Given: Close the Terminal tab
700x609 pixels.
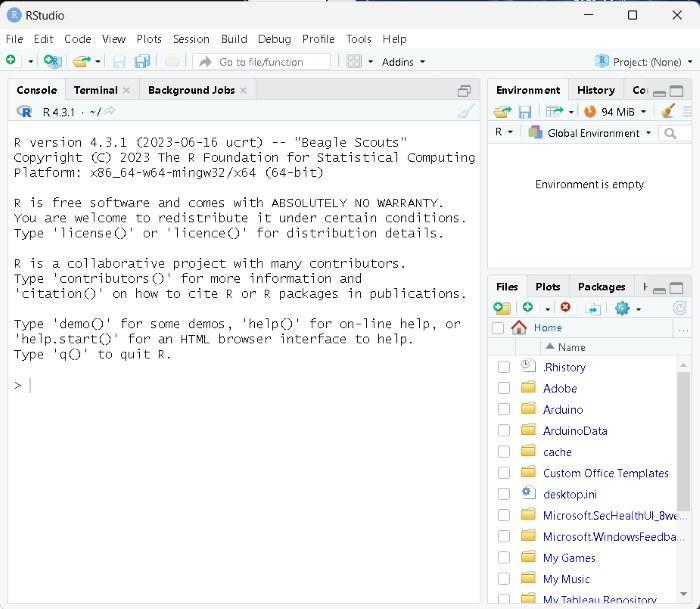Looking at the screenshot, I should pyautogui.click(x=126, y=90).
